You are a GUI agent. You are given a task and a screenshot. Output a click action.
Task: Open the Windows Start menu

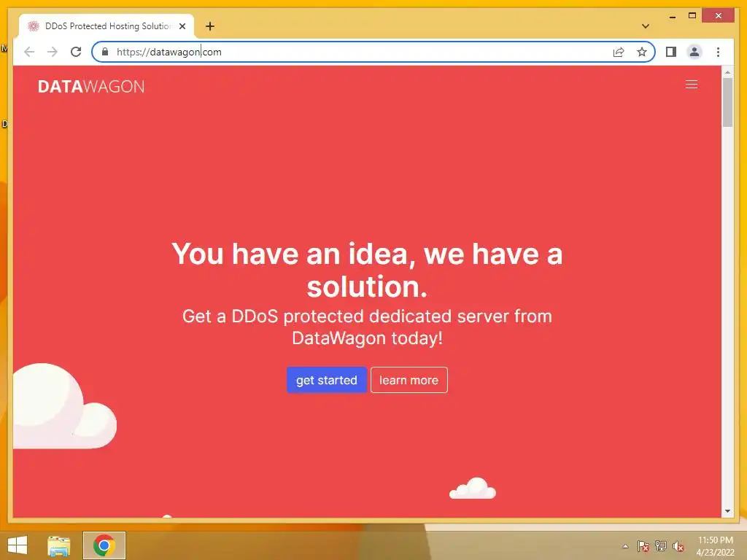click(18, 545)
